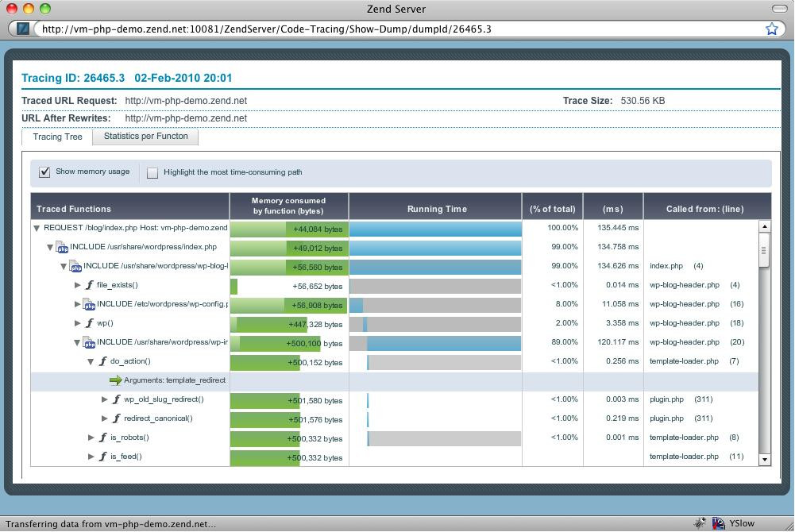This screenshot has width=795, height=532.
Task: Expand the wp() function node
Action: (78, 322)
